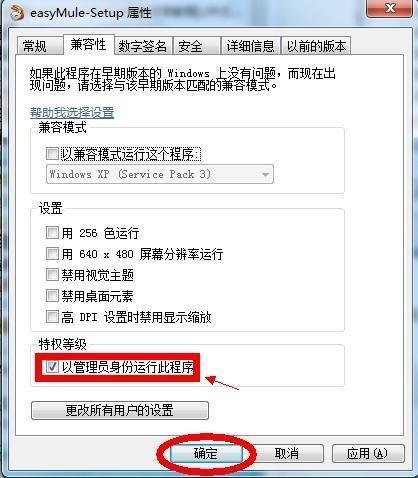Switch to 以前的版本 tab
418x478 pixels.
(x=316, y=46)
